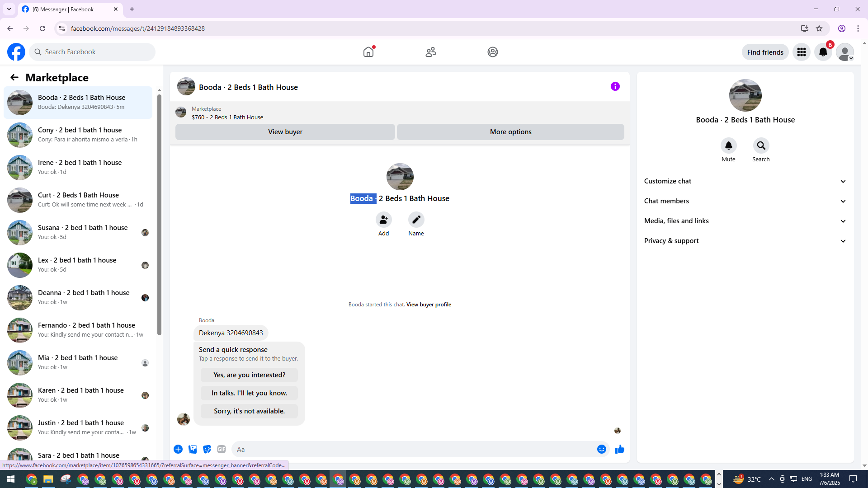
Task: Open View buyer profile link
Action: (x=429, y=305)
